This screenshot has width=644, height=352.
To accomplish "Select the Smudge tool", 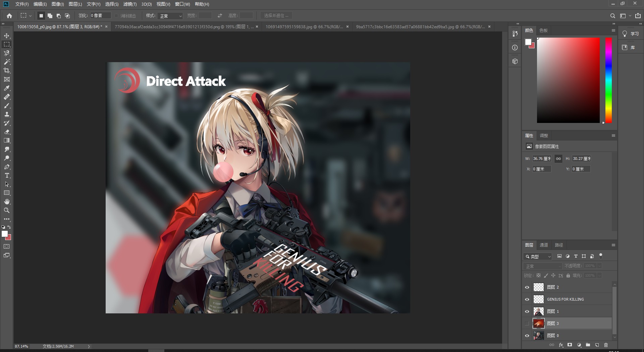I will (x=7, y=149).
